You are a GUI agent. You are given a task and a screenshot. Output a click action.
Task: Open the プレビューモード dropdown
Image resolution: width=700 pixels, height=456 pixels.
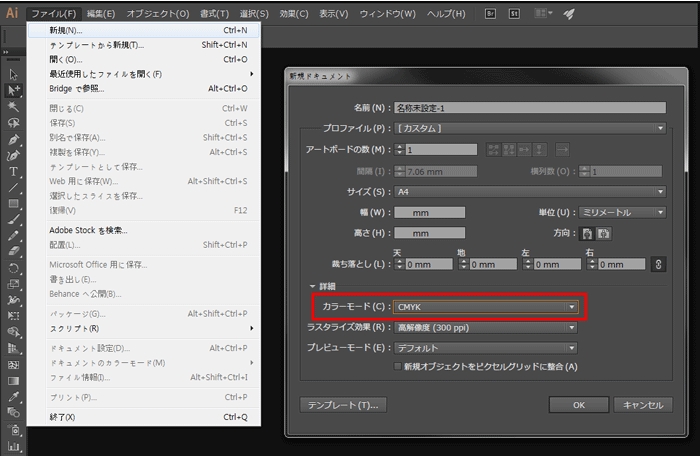(485, 348)
